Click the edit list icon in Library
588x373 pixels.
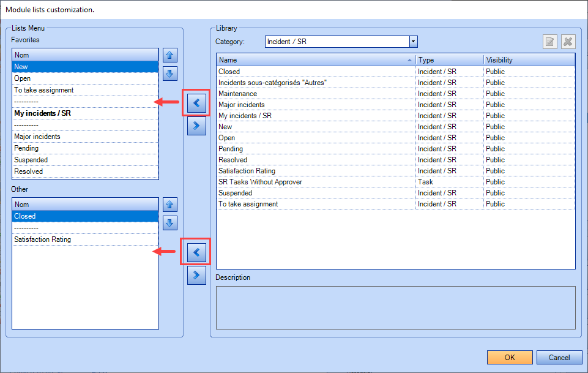coord(550,42)
